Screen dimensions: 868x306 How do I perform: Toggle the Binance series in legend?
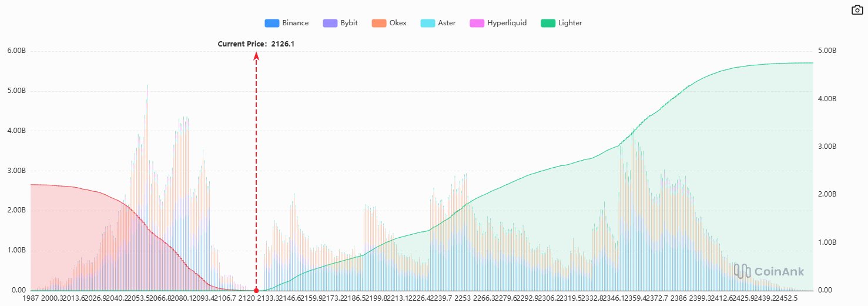point(286,23)
